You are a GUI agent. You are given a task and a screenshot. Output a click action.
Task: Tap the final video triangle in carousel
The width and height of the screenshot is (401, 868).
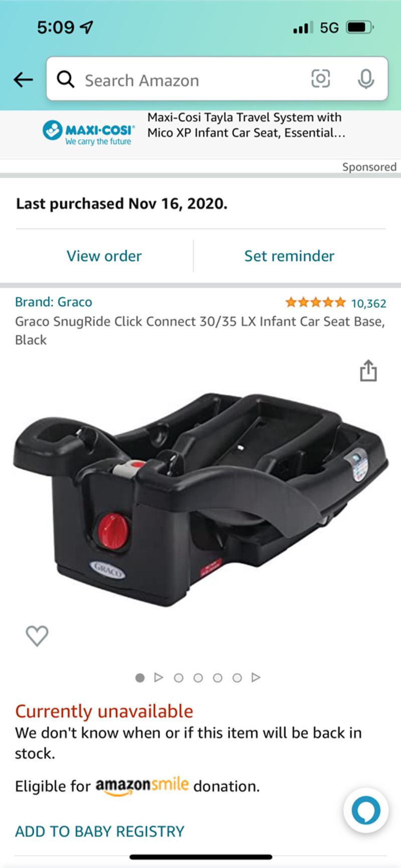click(256, 678)
